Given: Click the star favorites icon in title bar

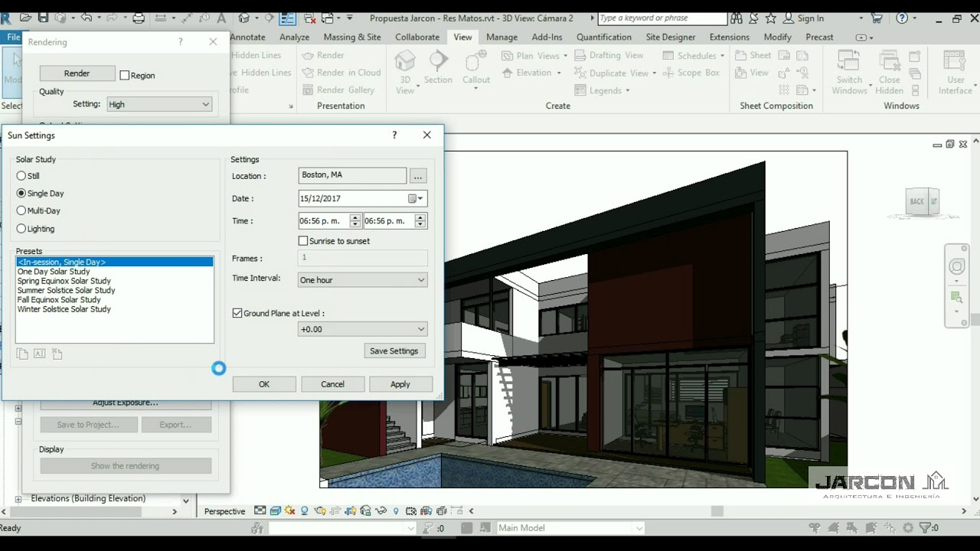Looking at the screenshot, I should click(x=770, y=18).
